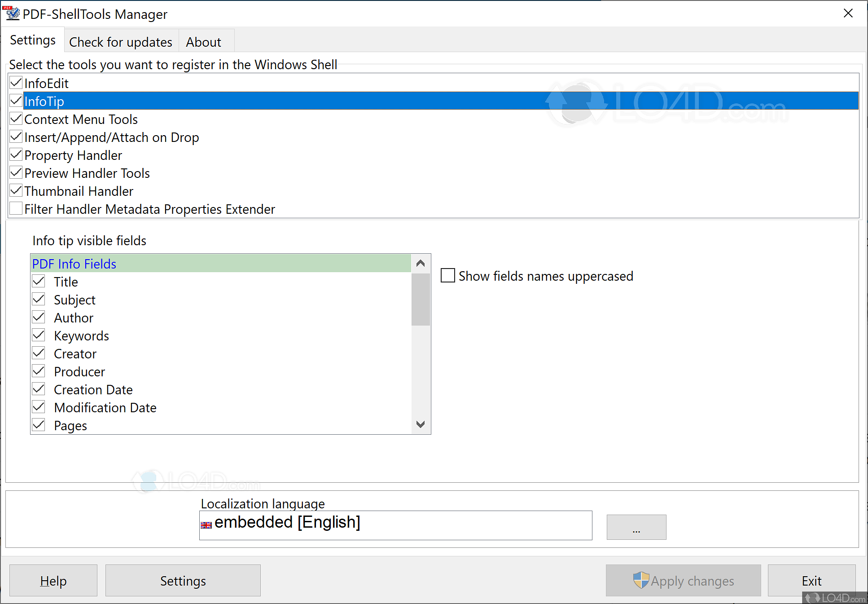Click the UK flag icon in language field
The image size is (868, 604).
click(x=206, y=525)
